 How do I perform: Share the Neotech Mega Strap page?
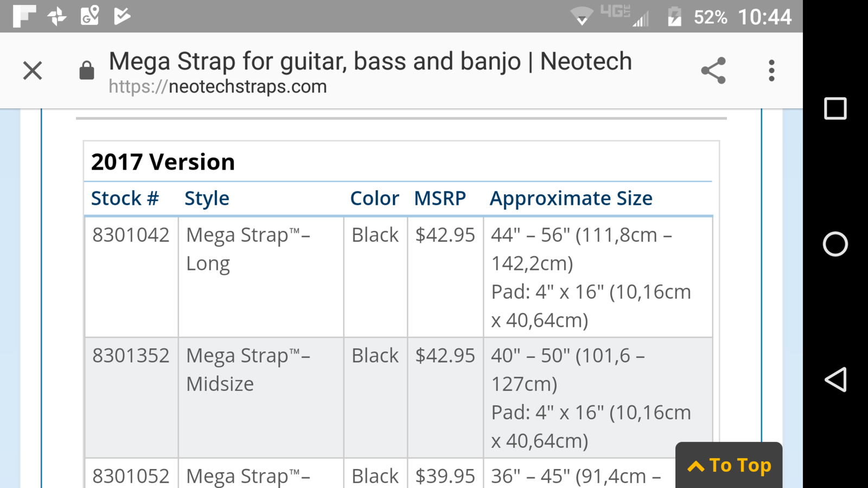click(x=713, y=70)
